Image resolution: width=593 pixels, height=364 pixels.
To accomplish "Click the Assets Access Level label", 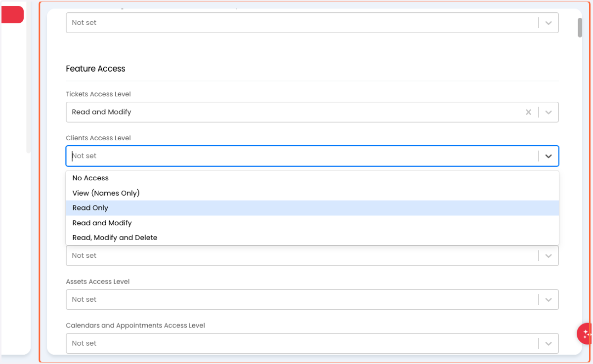I will pos(98,282).
